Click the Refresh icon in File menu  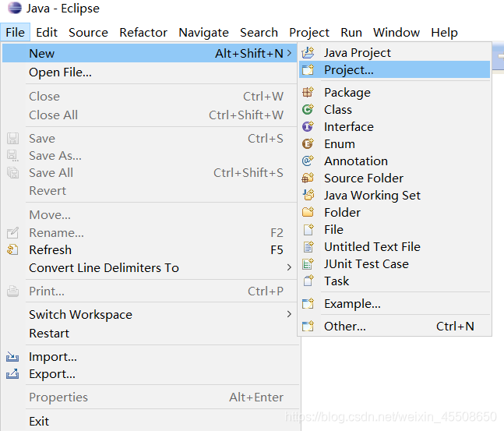click(12, 249)
